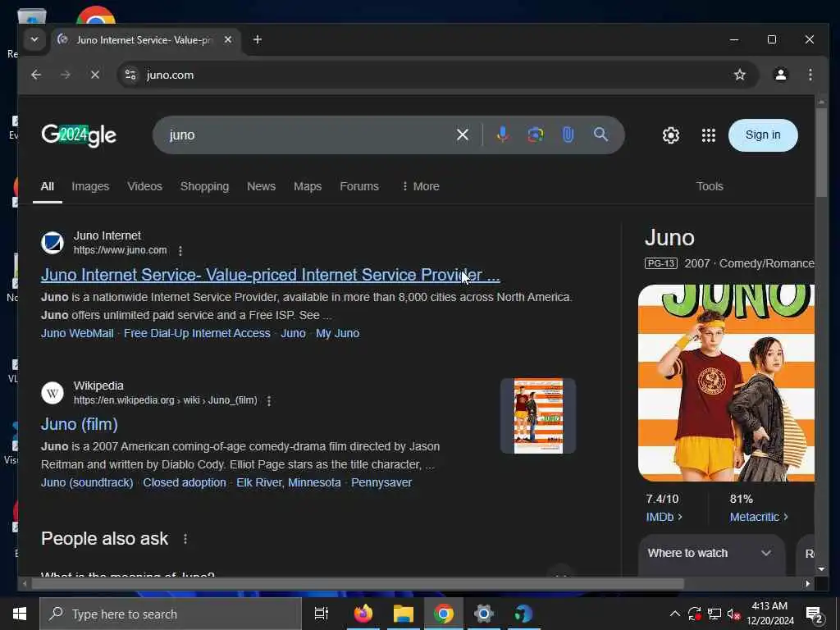Click the taskbar search box
This screenshot has height=630, width=840.
pyautogui.click(x=171, y=614)
